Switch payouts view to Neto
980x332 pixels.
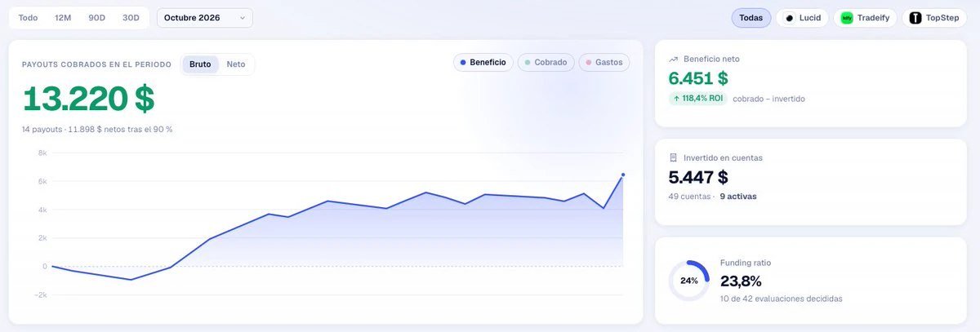click(x=236, y=64)
